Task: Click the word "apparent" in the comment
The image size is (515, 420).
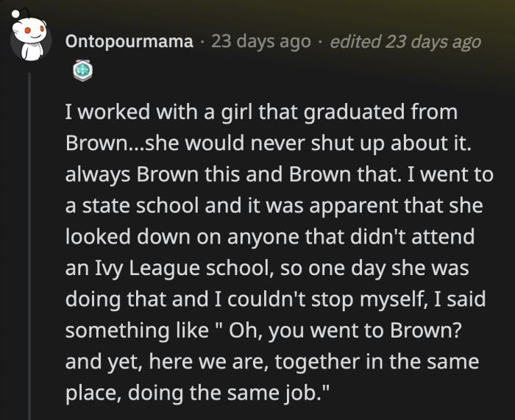Action: tap(353, 207)
